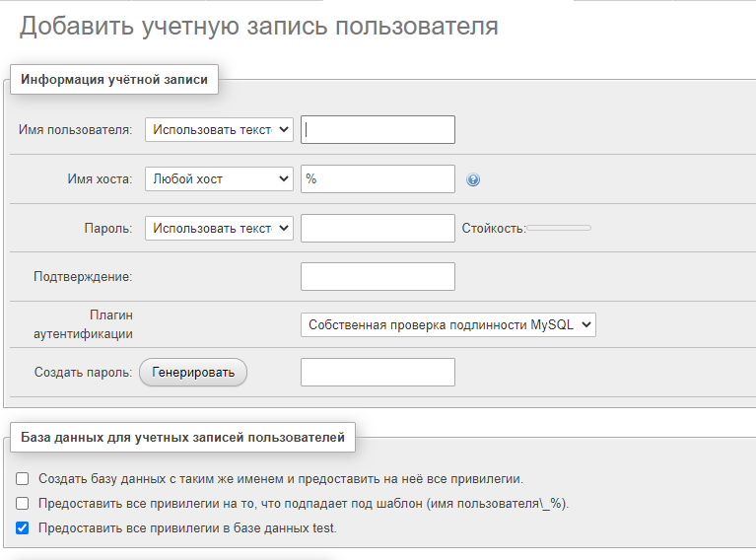756x560 pixels.
Task: Click the password input field
Action: point(378,228)
